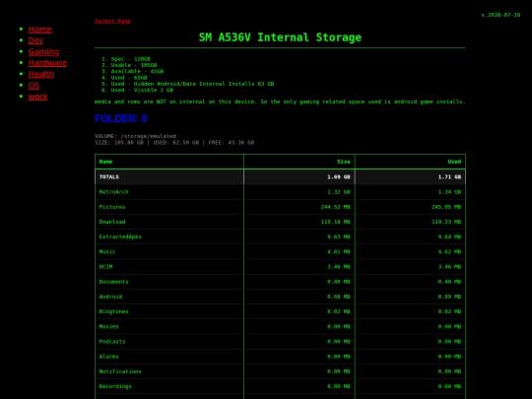The height and width of the screenshot is (399, 532).
Task: Select the Movies folder name
Action: pos(109,326)
